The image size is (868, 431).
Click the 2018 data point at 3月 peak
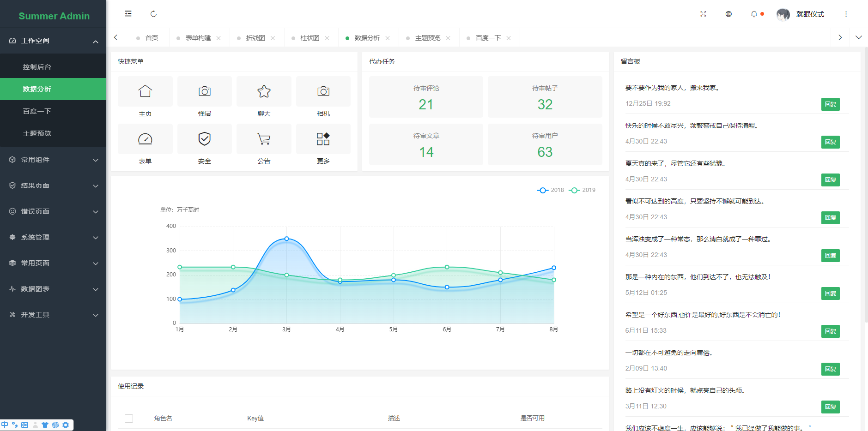pyautogui.click(x=286, y=239)
